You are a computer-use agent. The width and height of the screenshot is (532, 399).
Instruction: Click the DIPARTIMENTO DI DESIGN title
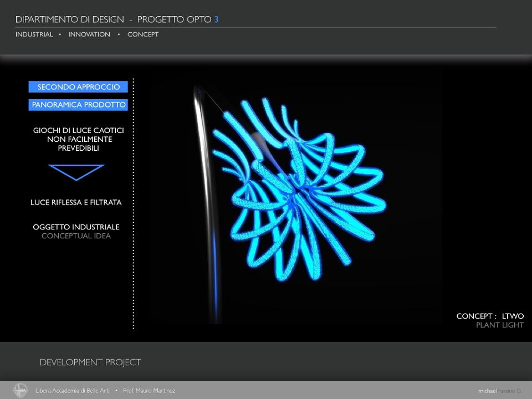coord(70,19)
